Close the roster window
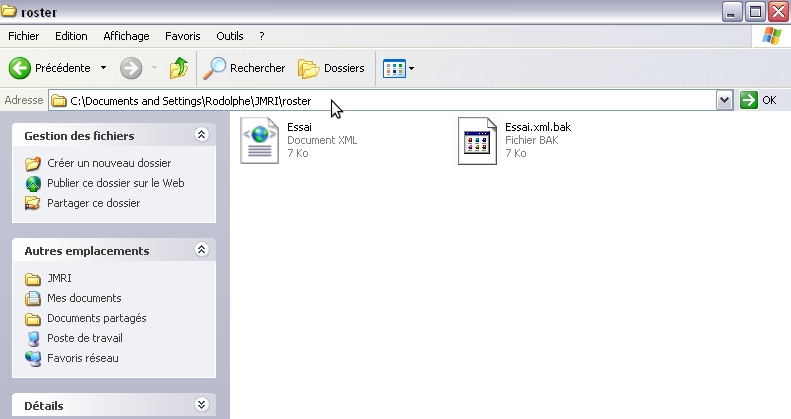The height and width of the screenshot is (419, 791). 779,12
